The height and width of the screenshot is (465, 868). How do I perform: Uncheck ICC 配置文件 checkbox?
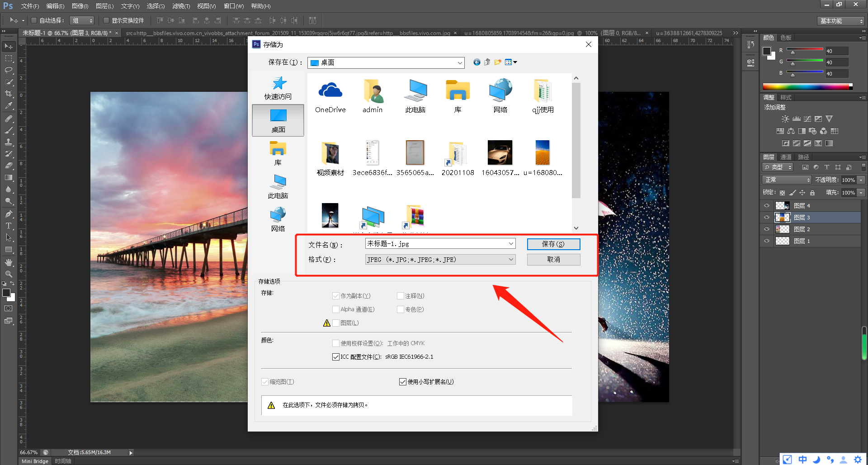(x=336, y=357)
